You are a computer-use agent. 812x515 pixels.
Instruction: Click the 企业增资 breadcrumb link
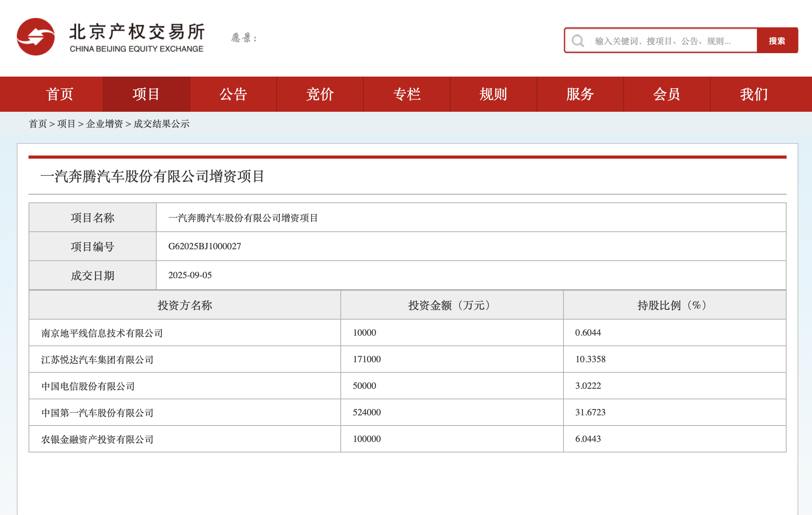pyautogui.click(x=104, y=124)
